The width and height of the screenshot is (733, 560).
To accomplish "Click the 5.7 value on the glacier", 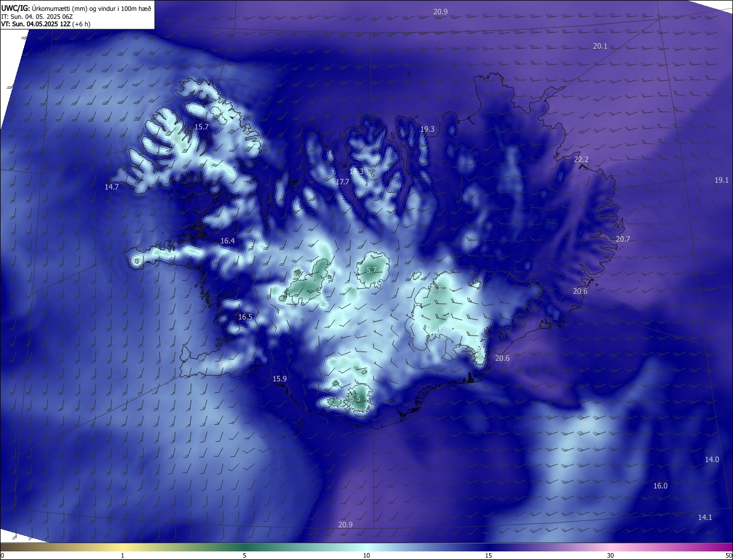I will pos(371,270).
